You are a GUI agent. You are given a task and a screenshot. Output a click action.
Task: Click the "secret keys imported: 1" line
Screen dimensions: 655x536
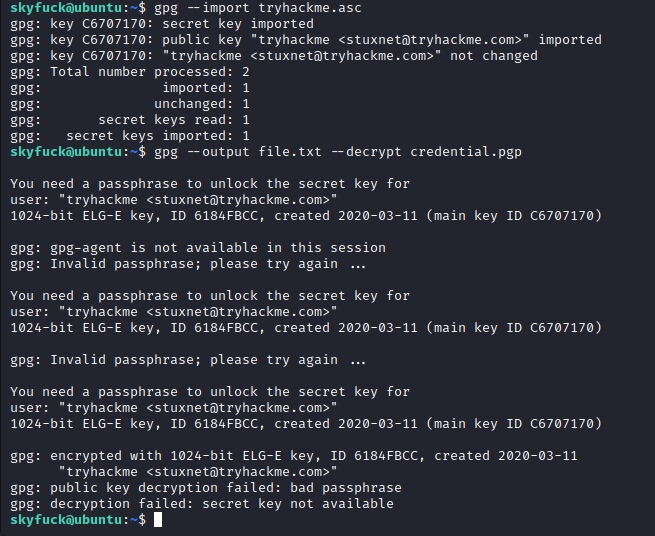[x=157, y=136]
